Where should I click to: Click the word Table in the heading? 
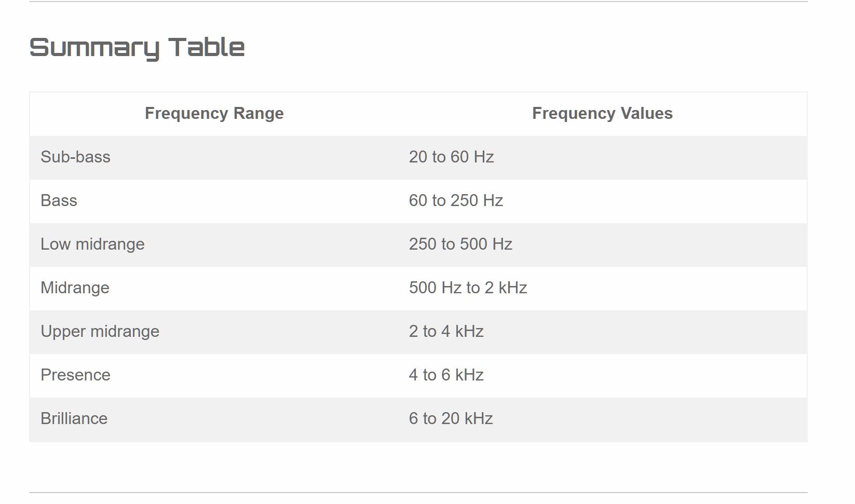point(207,47)
